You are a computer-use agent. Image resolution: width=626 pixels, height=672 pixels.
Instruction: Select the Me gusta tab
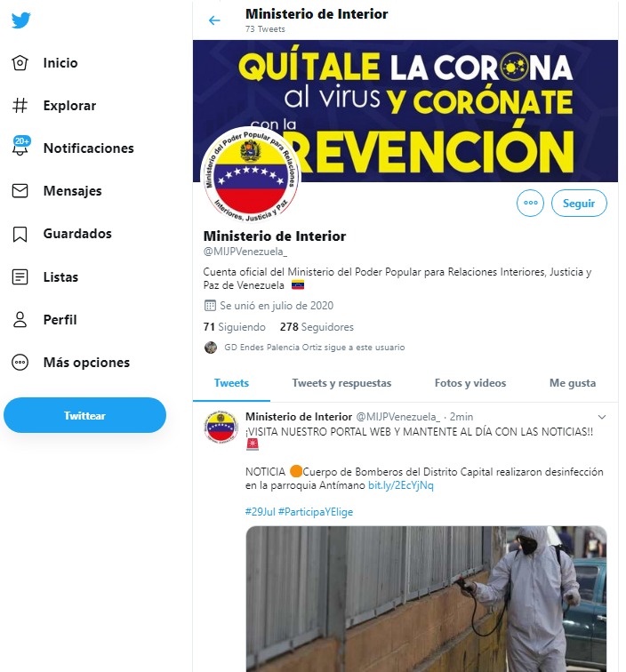click(573, 383)
